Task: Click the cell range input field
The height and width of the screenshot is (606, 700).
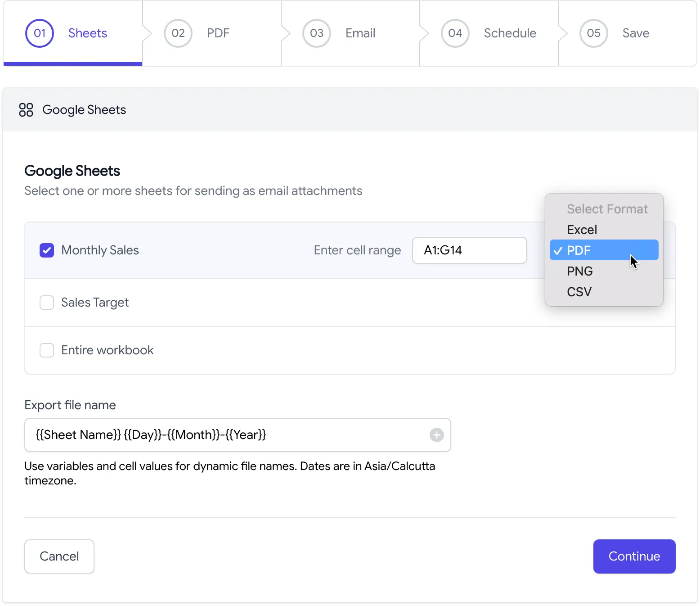Action: tap(469, 250)
